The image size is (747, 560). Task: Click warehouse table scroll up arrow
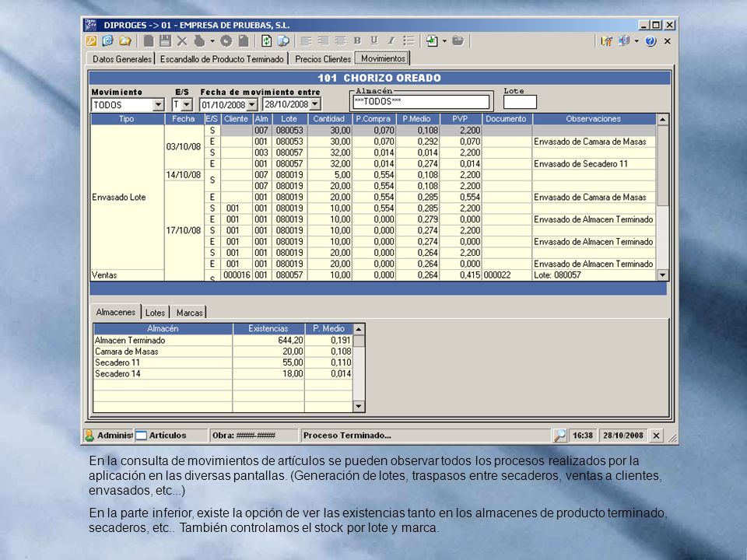(359, 329)
